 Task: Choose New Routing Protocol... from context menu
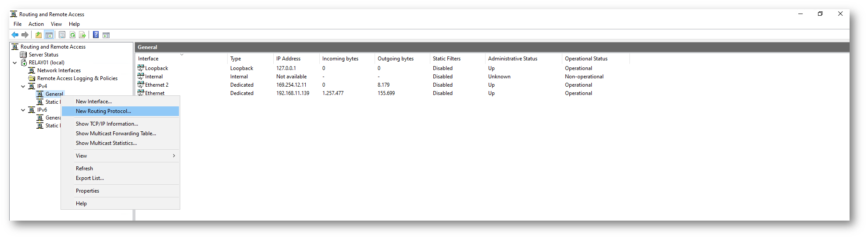(104, 111)
